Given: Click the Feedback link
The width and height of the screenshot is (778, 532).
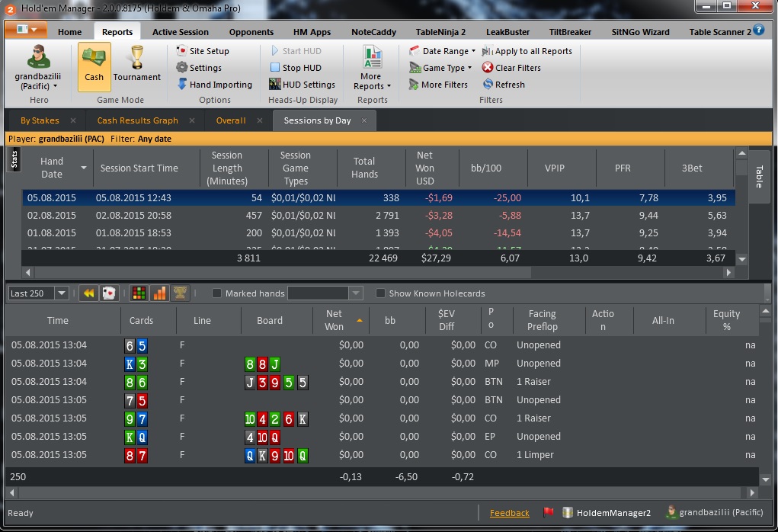Looking at the screenshot, I should tap(509, 513).
